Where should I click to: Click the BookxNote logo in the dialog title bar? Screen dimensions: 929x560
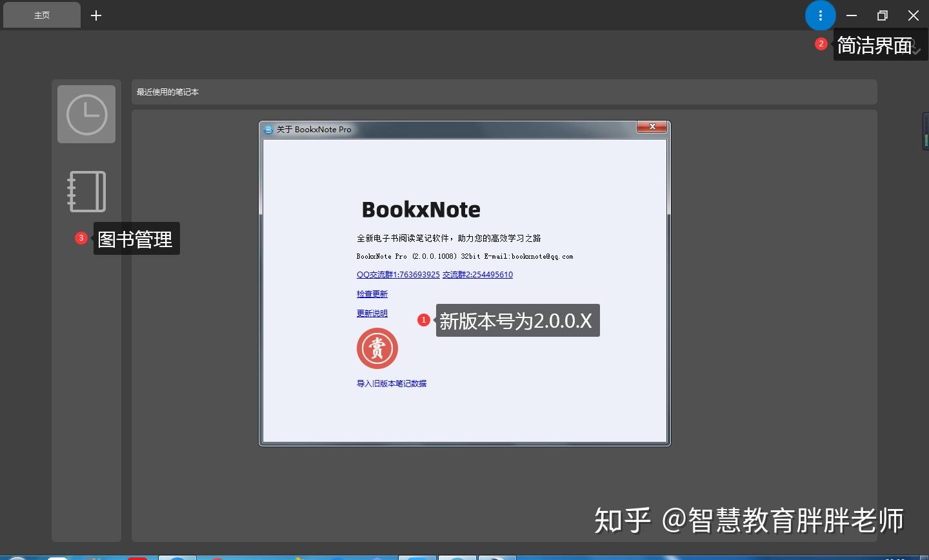pos(268,129)
